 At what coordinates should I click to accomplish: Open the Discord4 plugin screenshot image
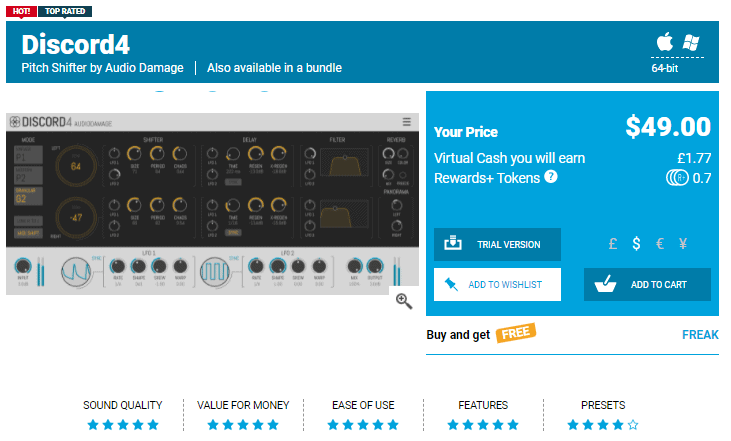[x=212, y=204]
